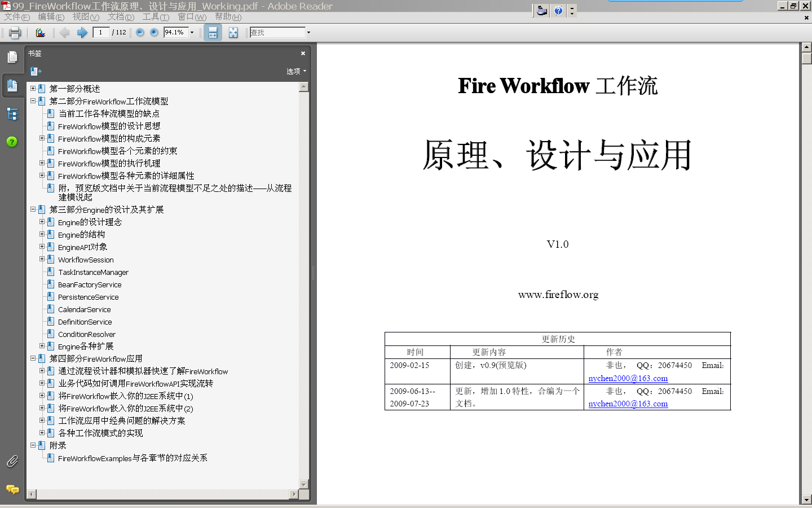812x508 pixels.
Task: Open the Bookmarks panel icon in the sidebar
Action: (12, 85)
